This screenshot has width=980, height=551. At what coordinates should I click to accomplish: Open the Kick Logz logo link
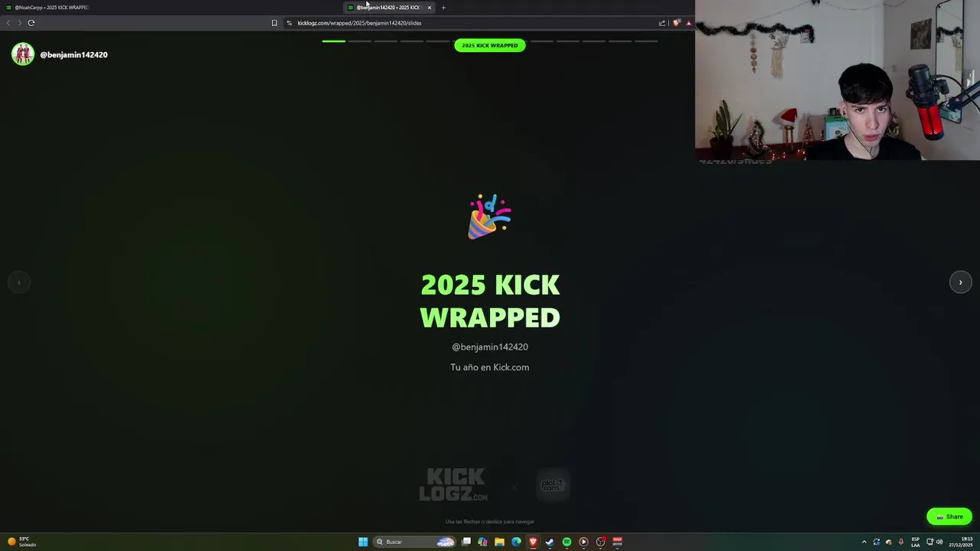tap(453, 484)
